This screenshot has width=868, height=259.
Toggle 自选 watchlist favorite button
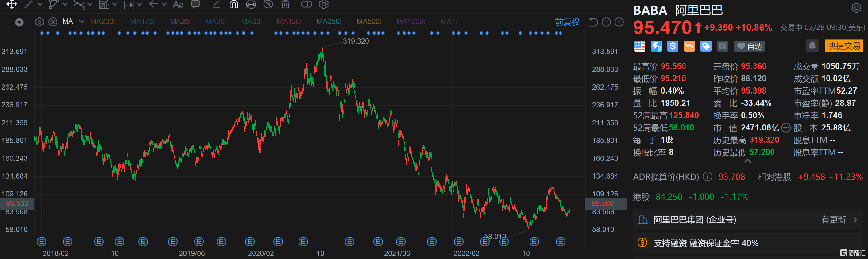(x=749, y=46)
